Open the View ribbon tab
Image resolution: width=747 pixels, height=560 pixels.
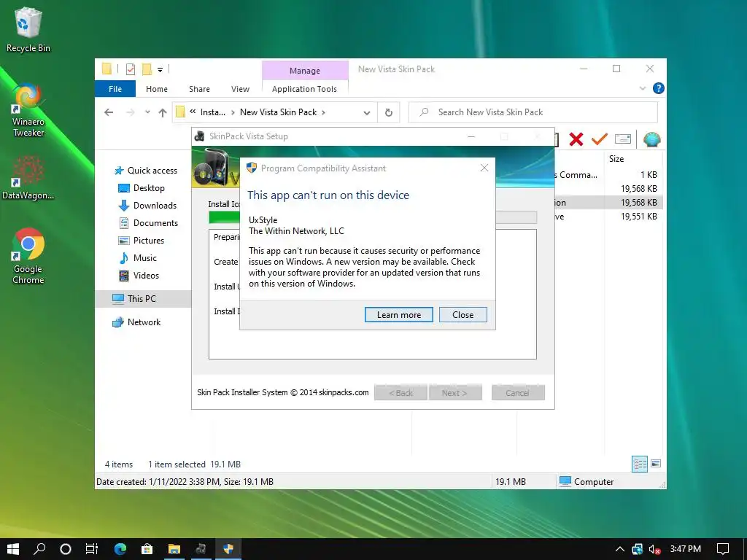240,89
